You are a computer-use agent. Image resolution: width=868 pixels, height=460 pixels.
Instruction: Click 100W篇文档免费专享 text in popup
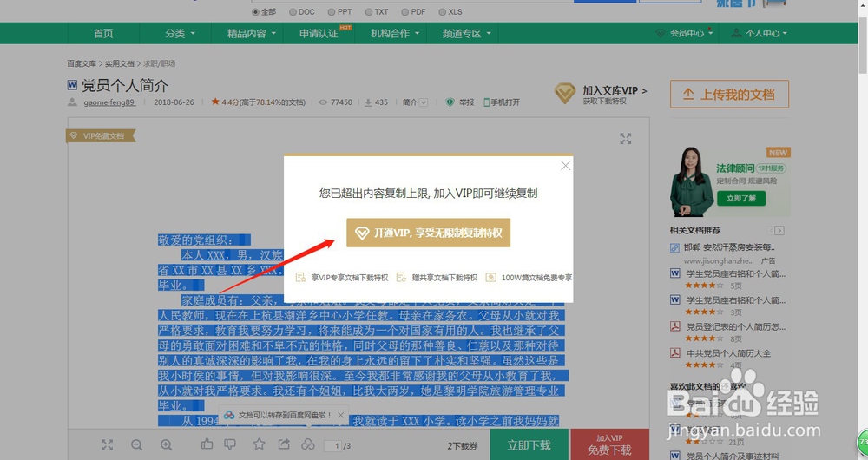(x=536, y=278)
